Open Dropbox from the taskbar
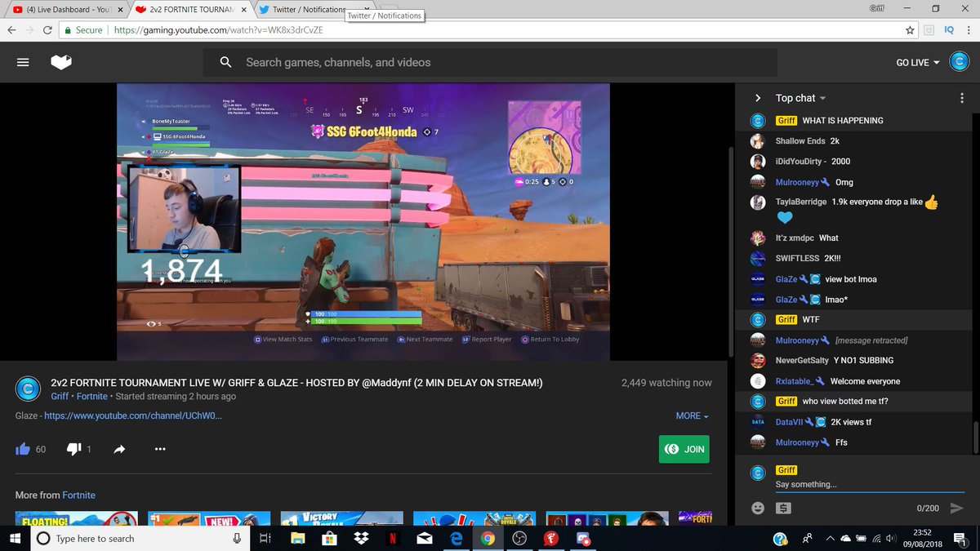 pyautogui.click(x=360, y=539)
